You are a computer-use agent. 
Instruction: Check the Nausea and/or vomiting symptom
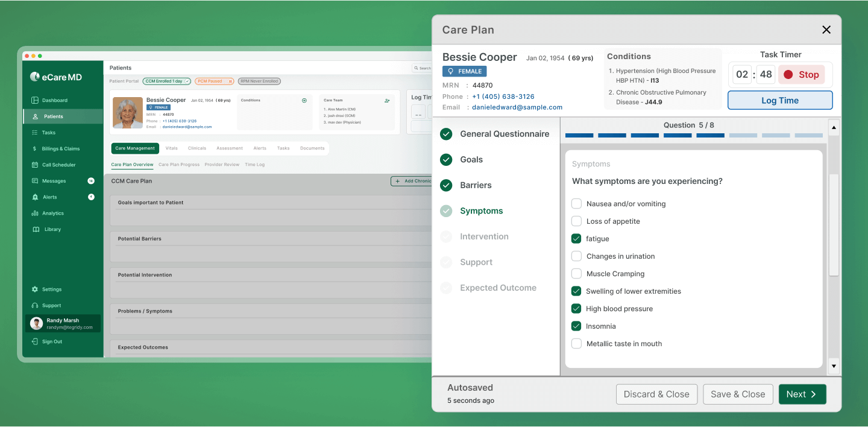point(576,204)
